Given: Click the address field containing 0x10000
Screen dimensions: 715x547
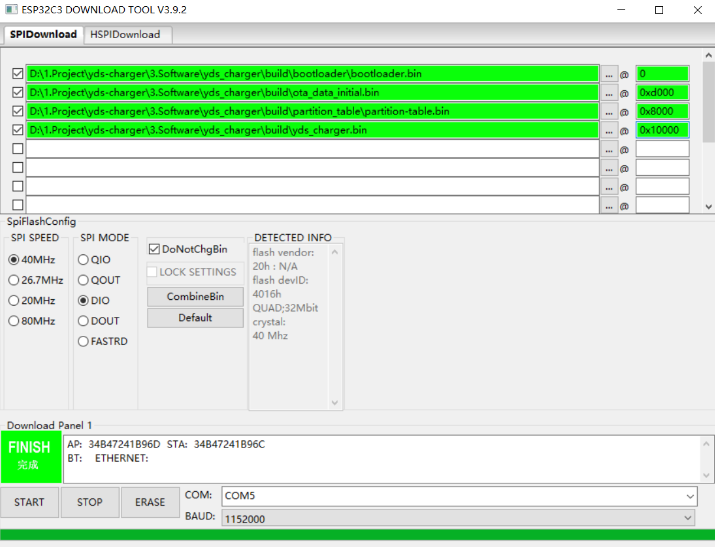Looking at the screenshot, I should (662, 130).
